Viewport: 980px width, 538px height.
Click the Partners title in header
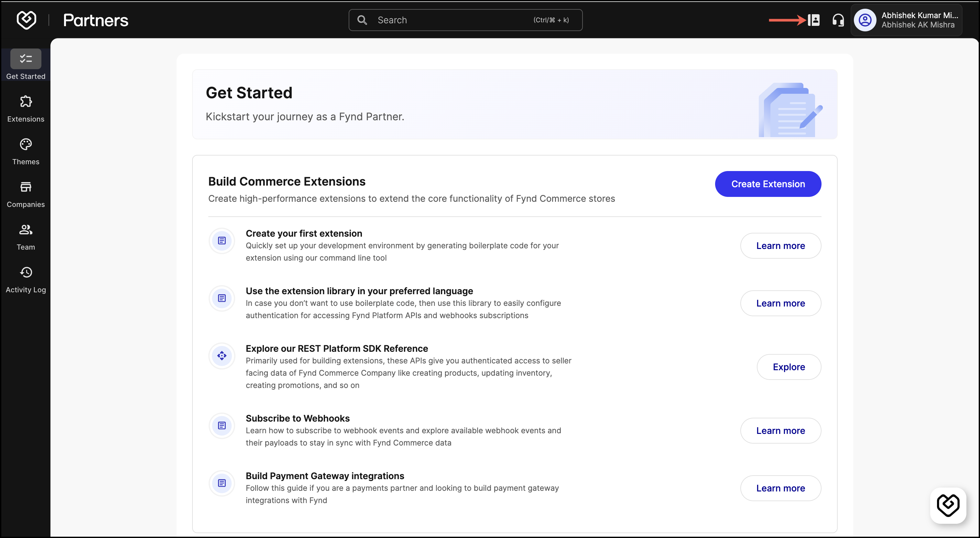click(96, 20)
